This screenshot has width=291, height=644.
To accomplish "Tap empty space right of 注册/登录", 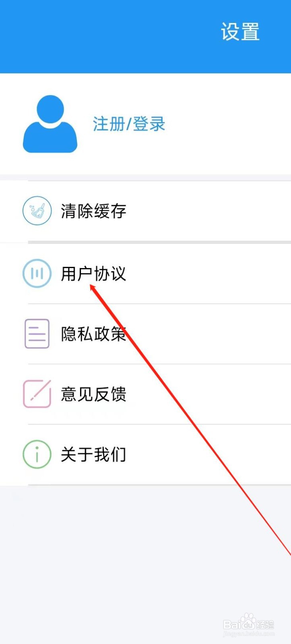I will pos(228,124).
